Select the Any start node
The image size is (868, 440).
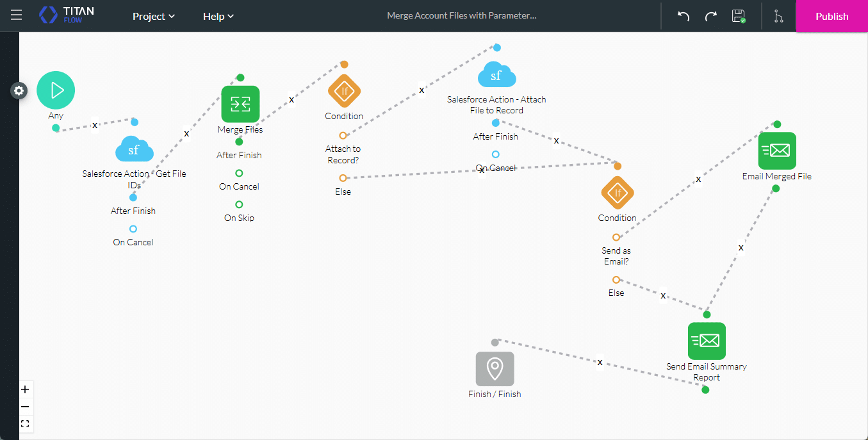pos(56,90)
